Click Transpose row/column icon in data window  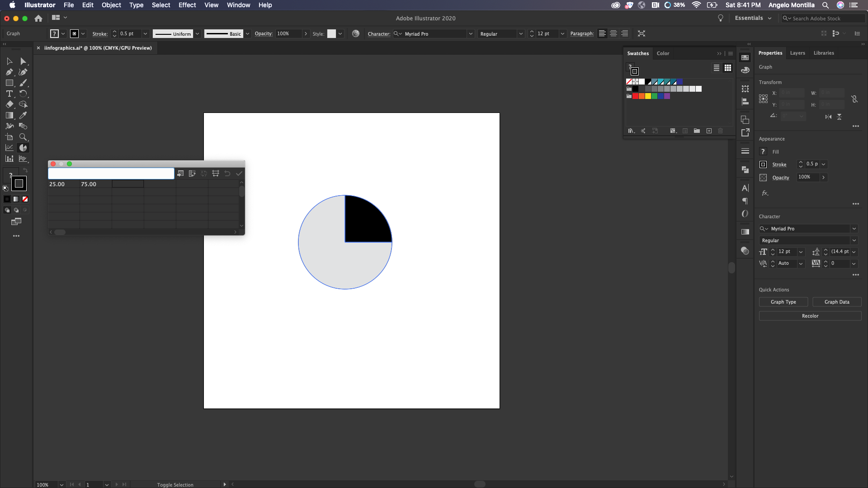(192, 174)
